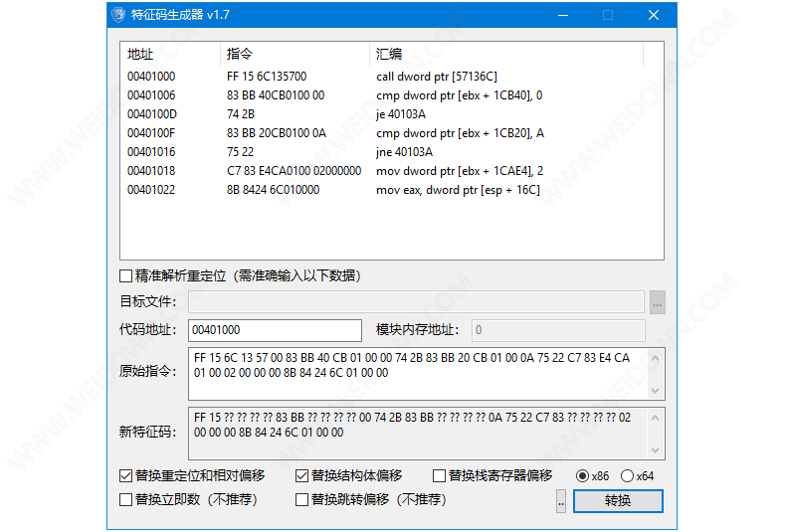
Task: Click 新特征码 scrollbar up arrow
Action: (656, 418)
